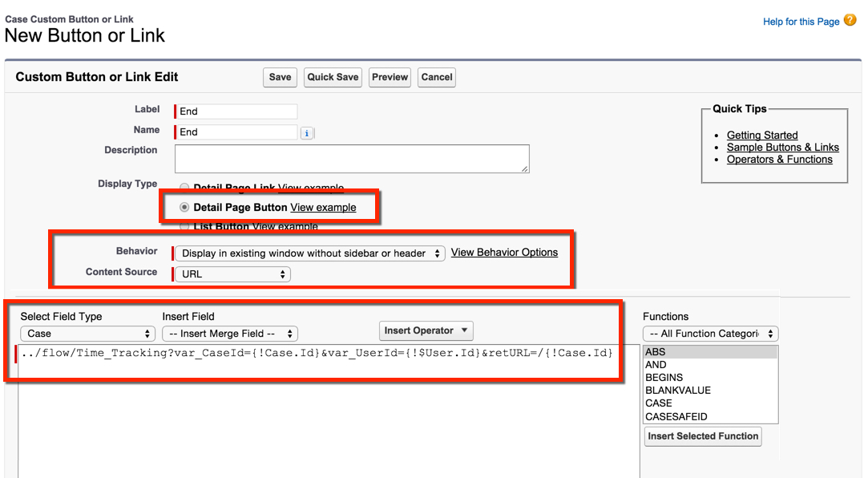Click the info icon beside Name field
Screen dimensions: 868x478
[307, 133]
